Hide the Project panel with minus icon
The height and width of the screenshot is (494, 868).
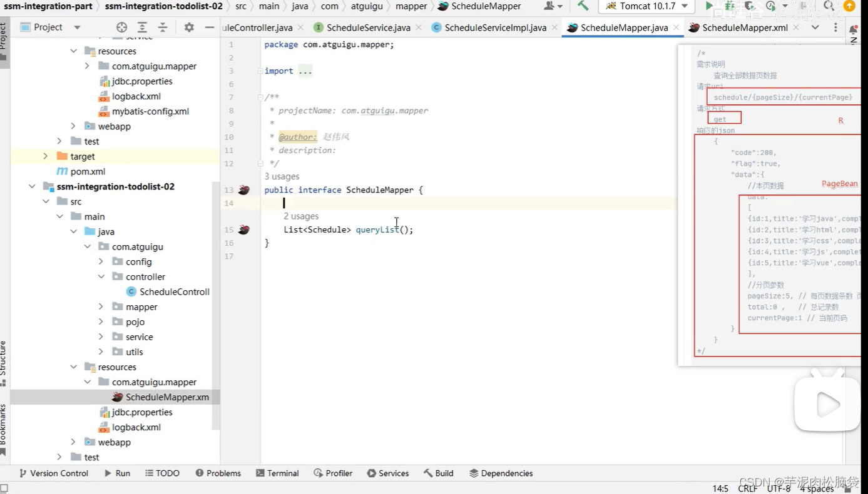pos(210,28)
